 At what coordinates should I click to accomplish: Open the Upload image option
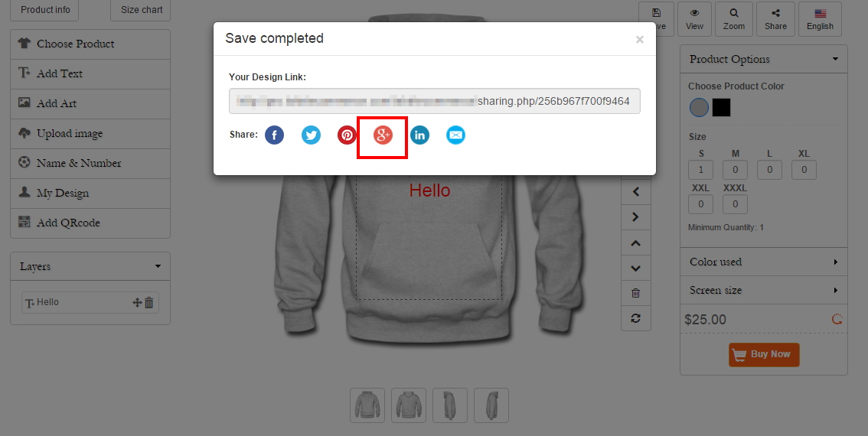(90, 133)
